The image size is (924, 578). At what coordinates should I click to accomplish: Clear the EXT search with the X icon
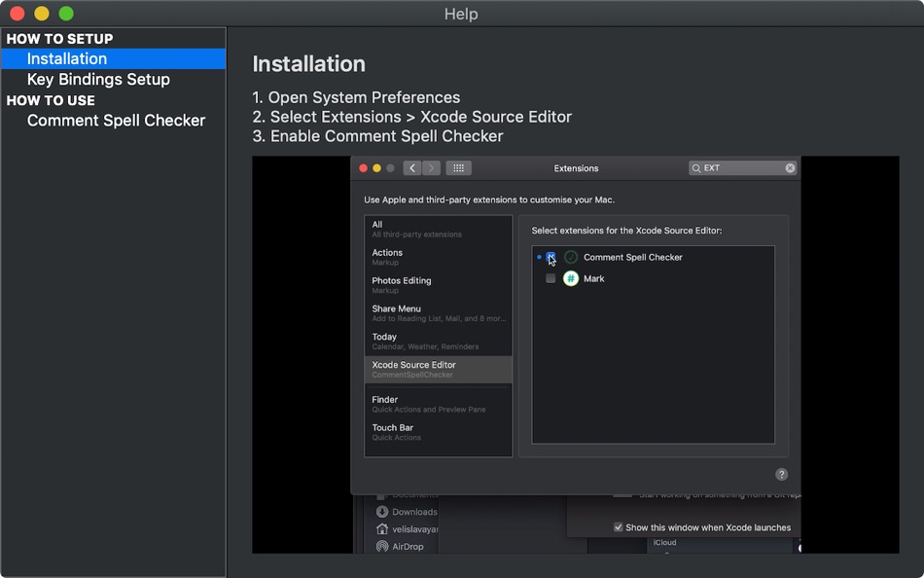coord(790,168)
